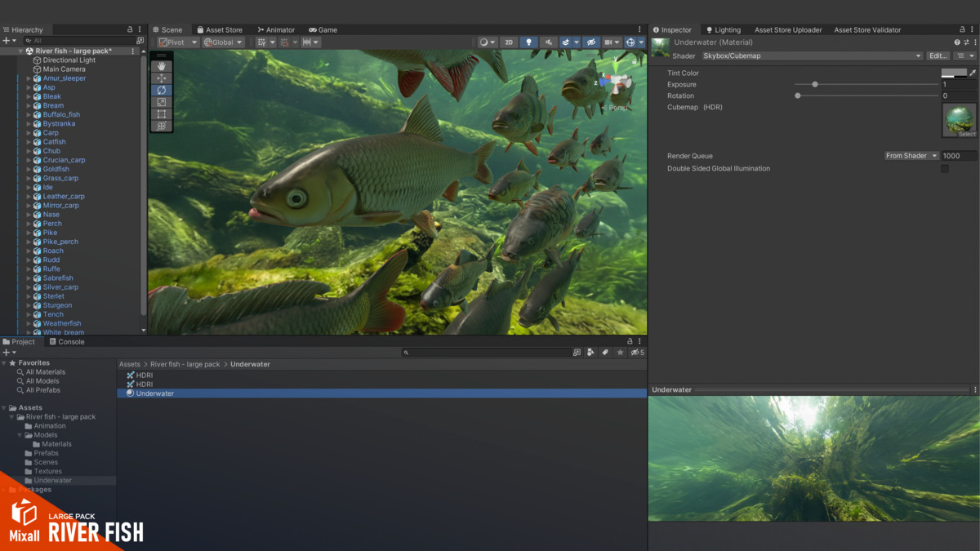Expand the Catfish object in Hierarchy
This screenshot has height=551, width=980.
[x=29, y=142]
